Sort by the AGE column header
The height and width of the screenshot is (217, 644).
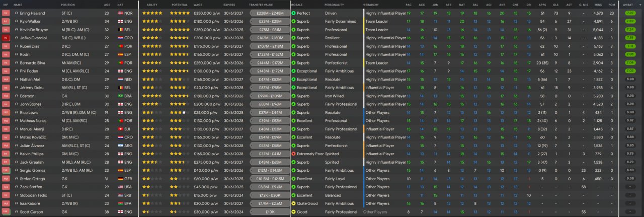point(107,4)
